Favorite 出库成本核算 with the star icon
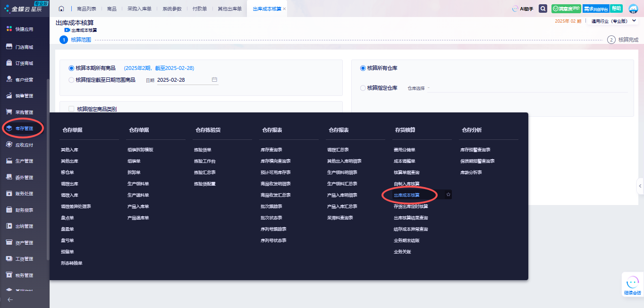 (449, 195)
